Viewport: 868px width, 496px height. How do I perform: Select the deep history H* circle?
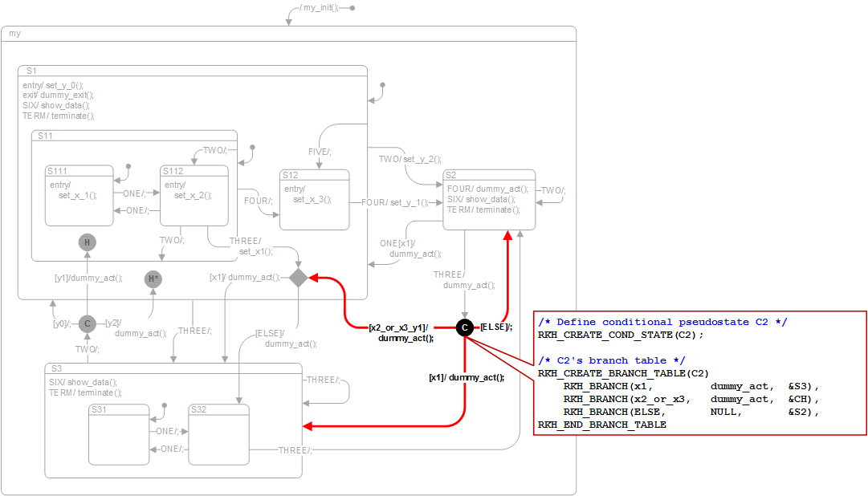(153, 279)
